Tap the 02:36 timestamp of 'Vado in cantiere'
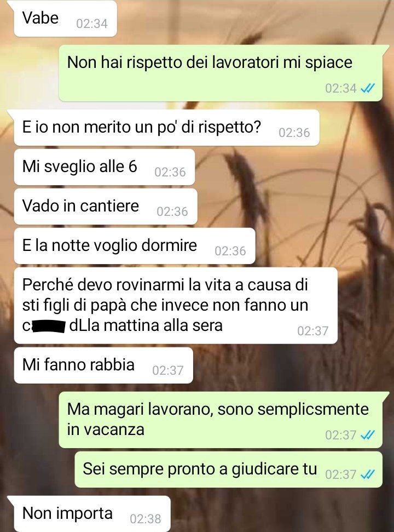 172,211
